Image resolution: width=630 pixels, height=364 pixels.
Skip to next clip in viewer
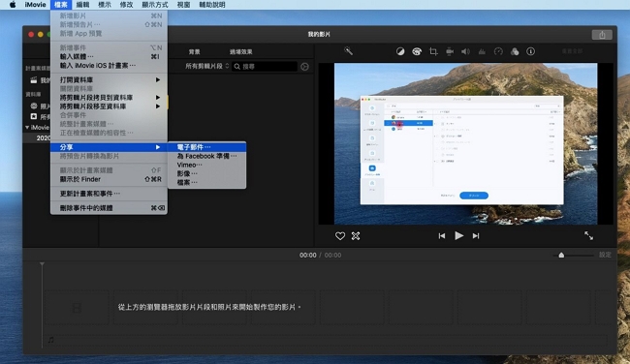click(x=476, y=236)
